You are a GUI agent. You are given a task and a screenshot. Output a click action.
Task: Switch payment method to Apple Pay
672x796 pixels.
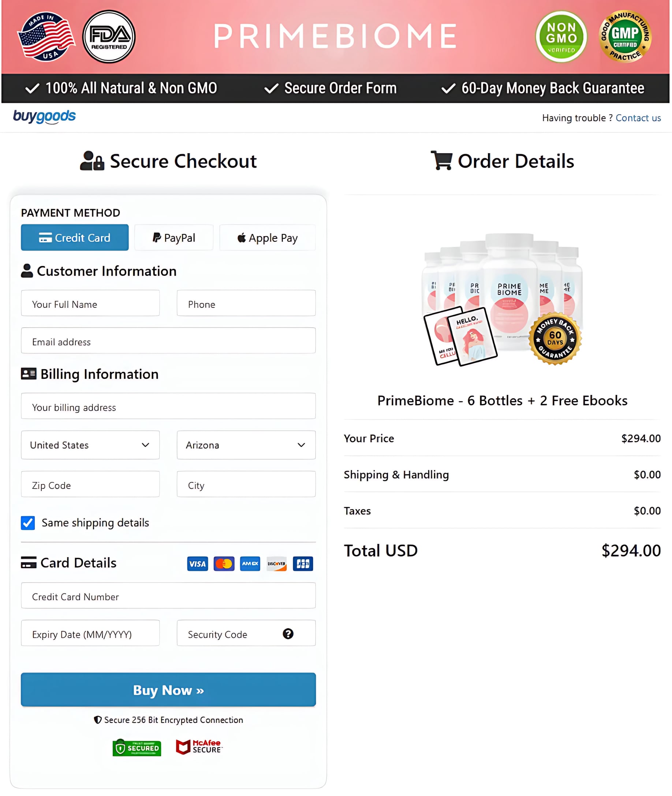click(268, 237)
